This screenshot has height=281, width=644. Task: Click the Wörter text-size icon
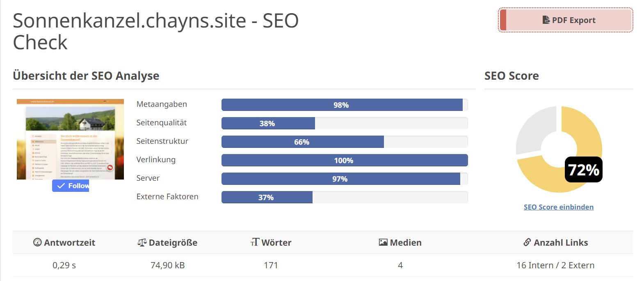(x=255, y=242)
